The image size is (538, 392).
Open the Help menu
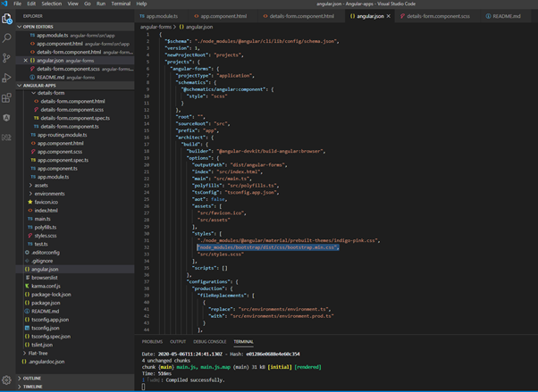coord(141,4)
